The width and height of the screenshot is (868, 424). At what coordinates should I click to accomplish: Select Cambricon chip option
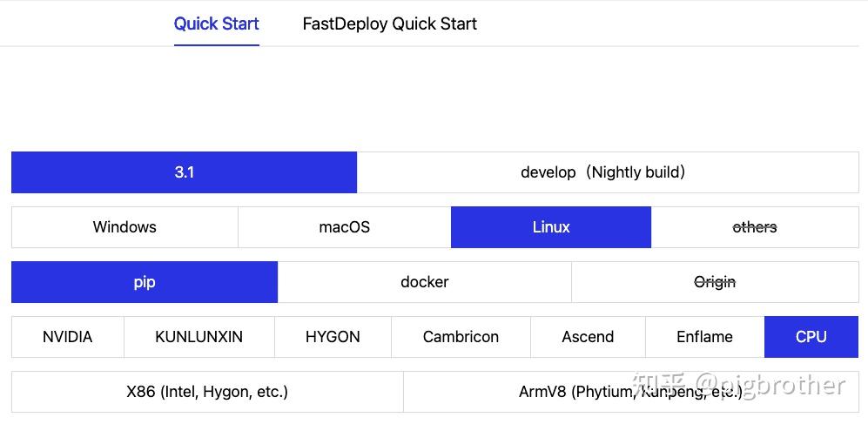tap(461, 337)
